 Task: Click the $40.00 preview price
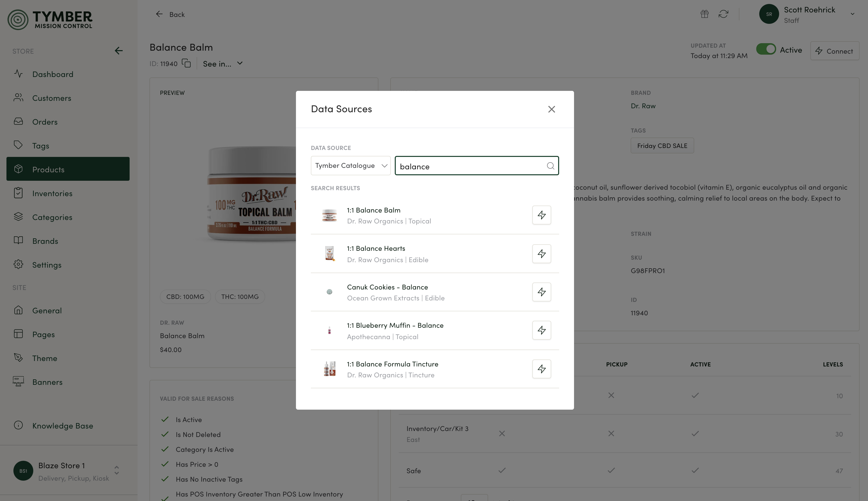coord(171,350)
